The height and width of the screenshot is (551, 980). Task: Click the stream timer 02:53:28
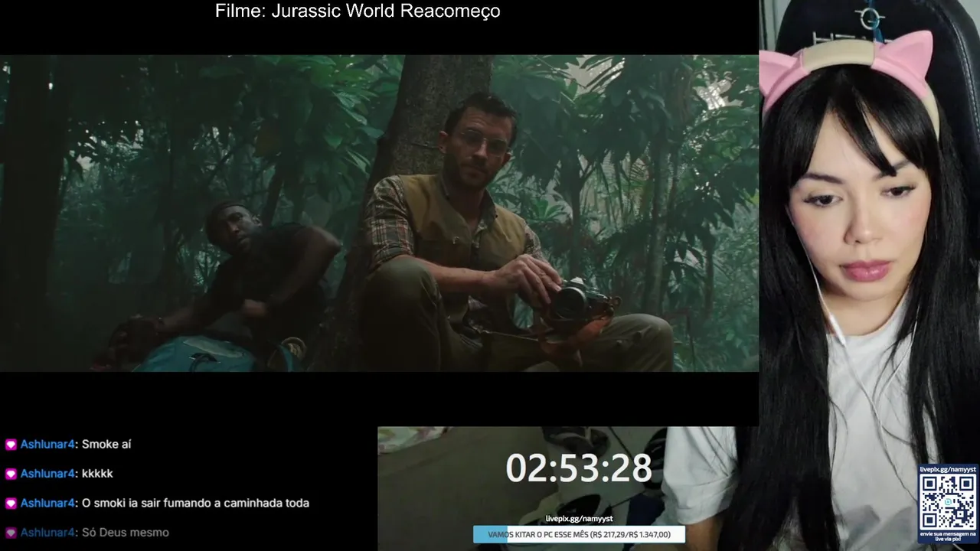(x=579, y=468)
